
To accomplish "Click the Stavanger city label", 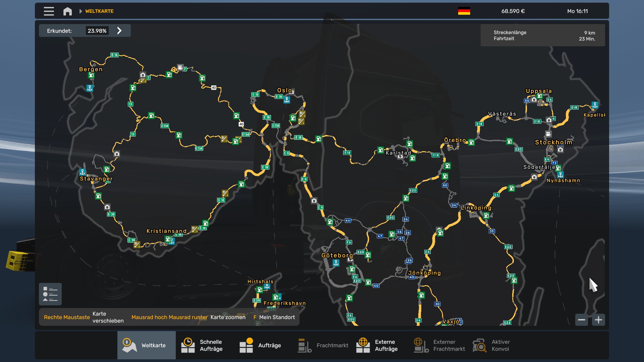I will 96,179.
